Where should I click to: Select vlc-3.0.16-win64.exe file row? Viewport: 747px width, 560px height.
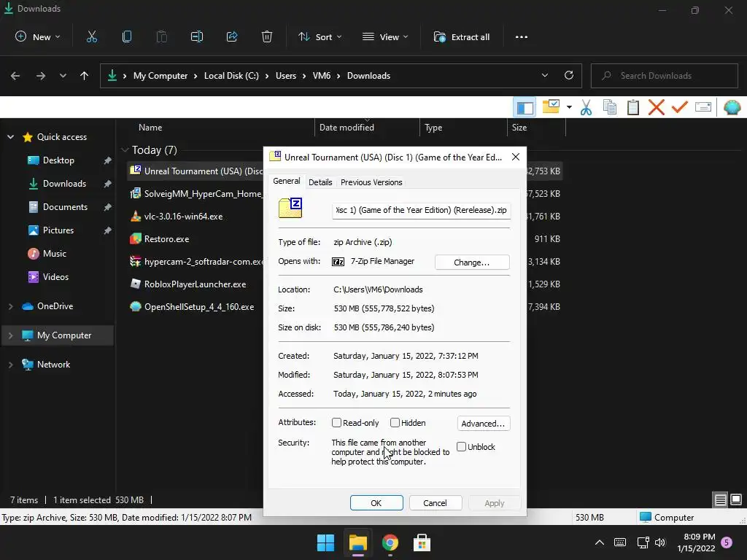183,216
